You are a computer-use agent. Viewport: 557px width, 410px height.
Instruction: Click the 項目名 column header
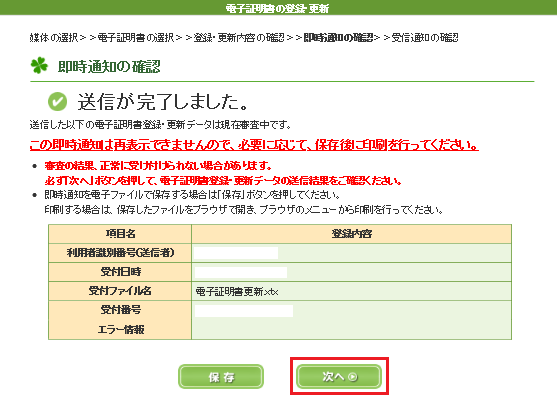(120, 234)
